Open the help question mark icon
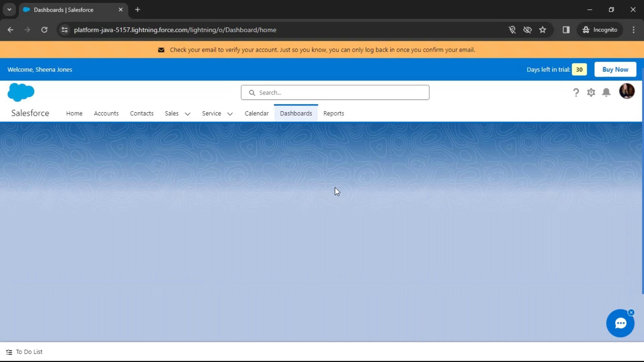Image resolution: width=644 pixels, height=362 pixels. tap(576, 92)
